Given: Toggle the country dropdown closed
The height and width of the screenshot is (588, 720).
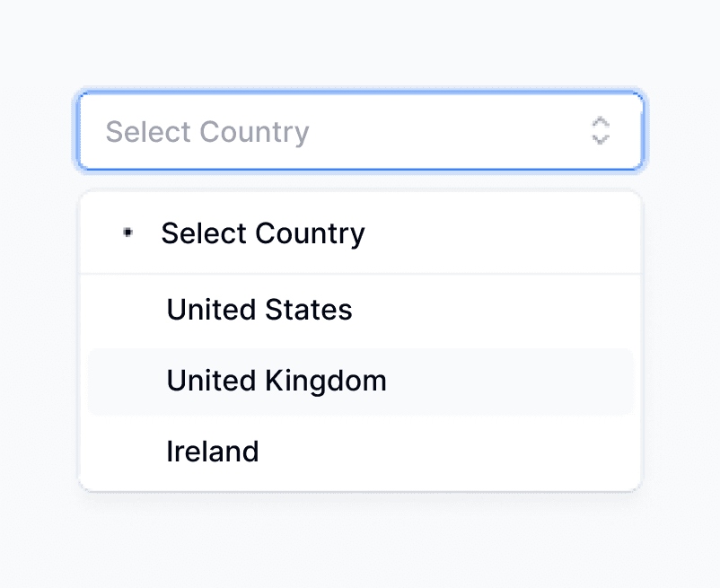Looking at the screenshot, I should tap(601, 131).
